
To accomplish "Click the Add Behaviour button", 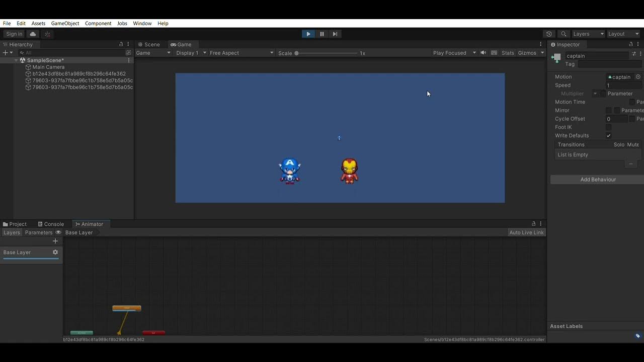I will (597, 179).
